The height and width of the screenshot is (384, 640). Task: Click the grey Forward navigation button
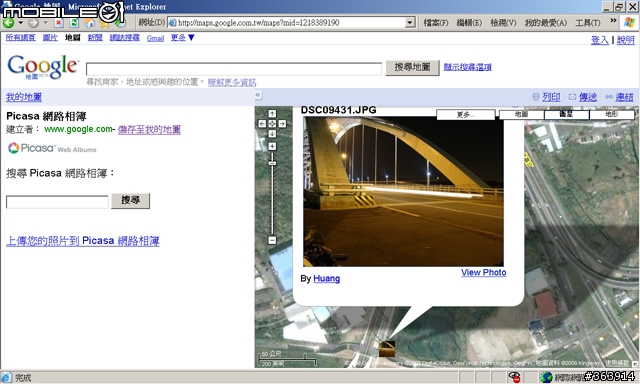pyautogui.click(x=33, y=23)
